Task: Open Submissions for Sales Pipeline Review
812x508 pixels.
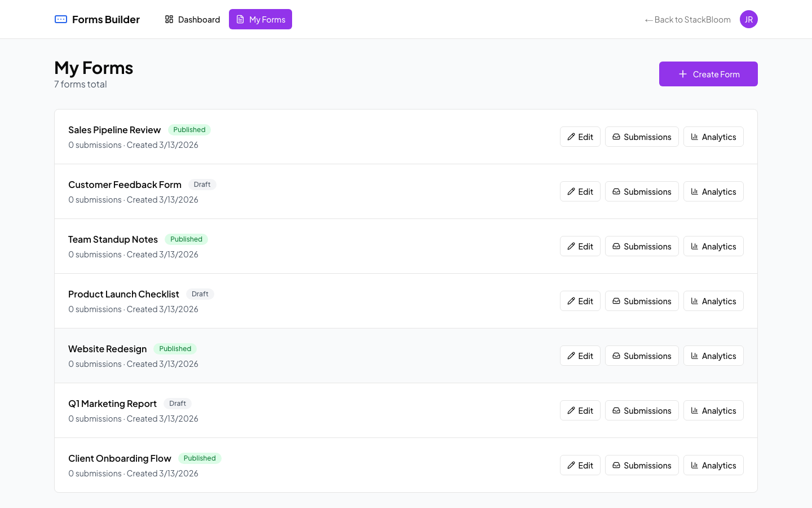Action: pos(642,136)
